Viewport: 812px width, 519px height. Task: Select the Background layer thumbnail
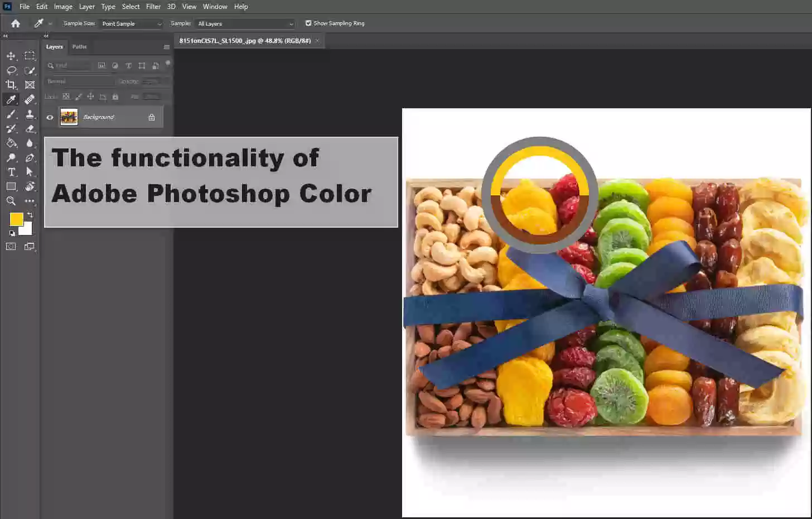(69, 117)
